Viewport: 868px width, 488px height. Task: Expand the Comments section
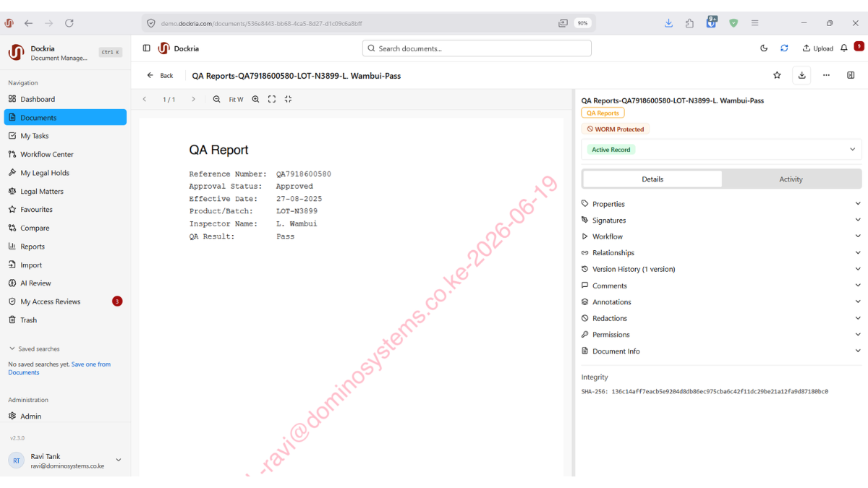coord(721,286)
